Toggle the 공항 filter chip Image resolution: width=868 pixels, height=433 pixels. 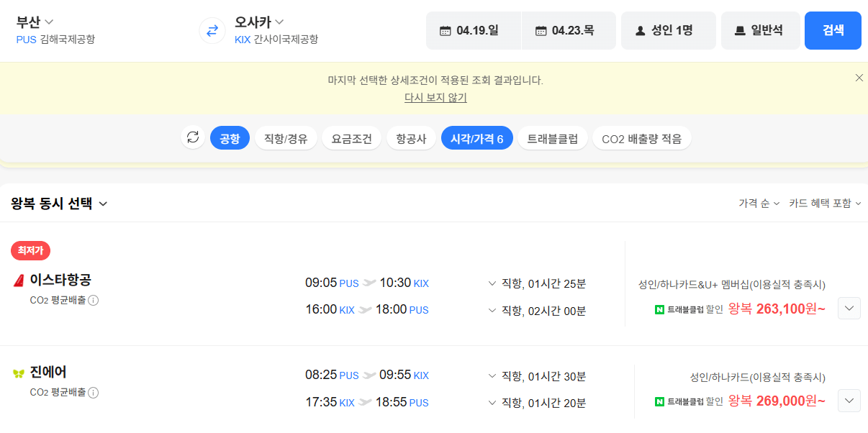[230, 137]
